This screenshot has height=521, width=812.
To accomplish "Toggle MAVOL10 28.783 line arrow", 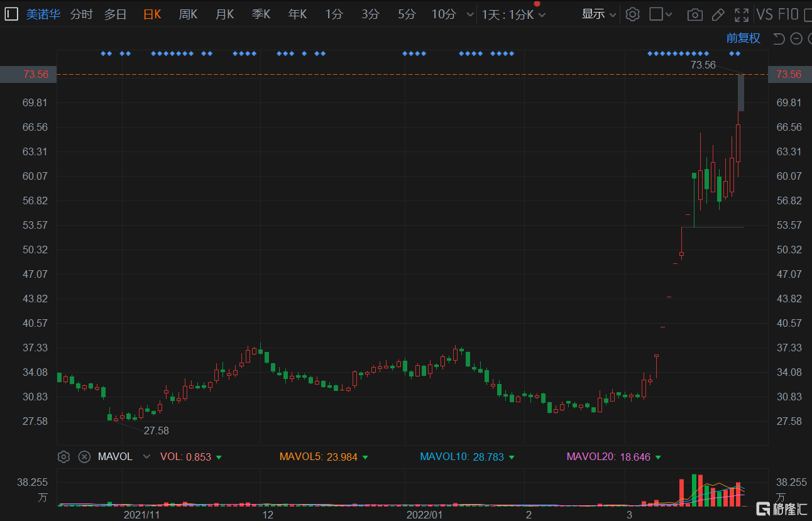I will coord(512,458).
